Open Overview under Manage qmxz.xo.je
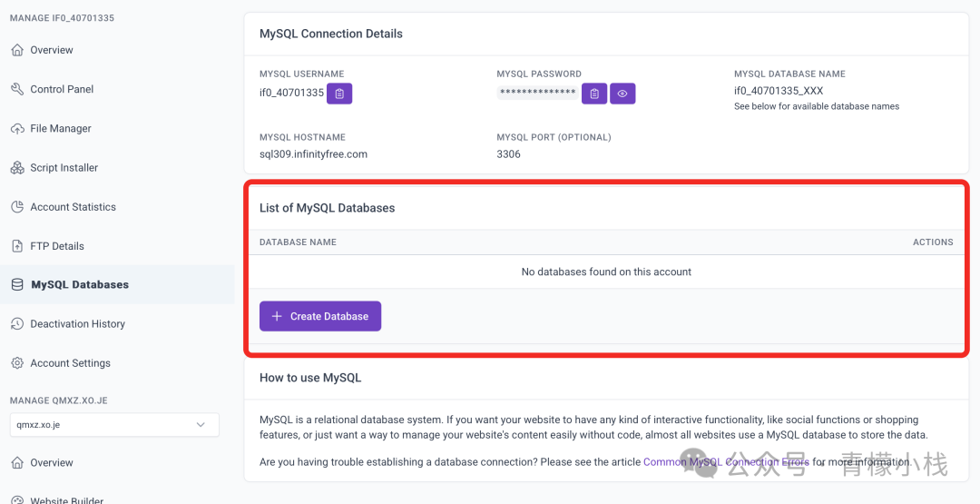 click(52, 463)
